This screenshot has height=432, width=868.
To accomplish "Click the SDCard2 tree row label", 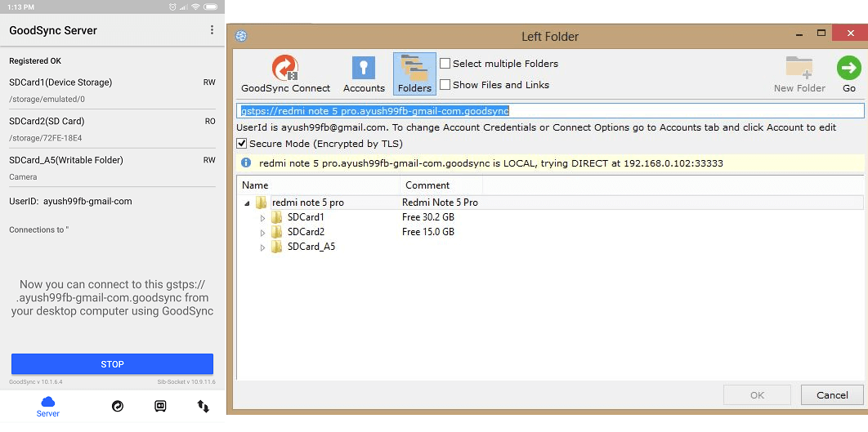I will 306,232.
